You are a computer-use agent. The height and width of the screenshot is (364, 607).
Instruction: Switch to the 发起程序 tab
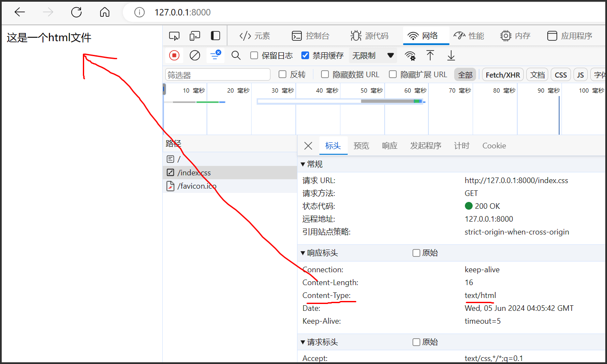[x=426, y=146]
